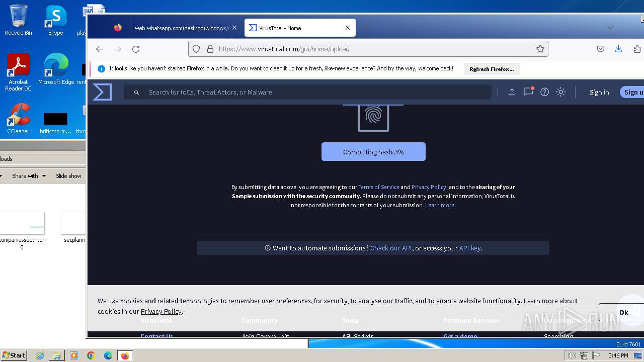Click Slide show in Explorer window

68,176
